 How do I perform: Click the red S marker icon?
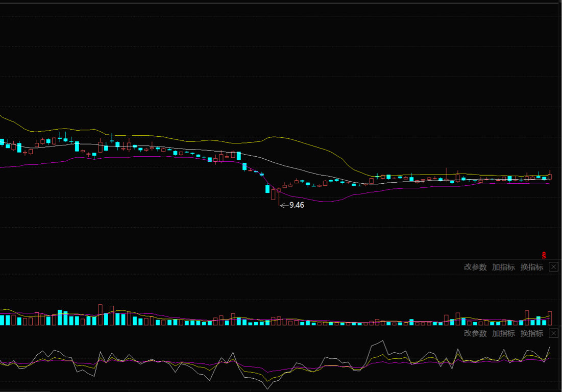[x=544, y=255]
